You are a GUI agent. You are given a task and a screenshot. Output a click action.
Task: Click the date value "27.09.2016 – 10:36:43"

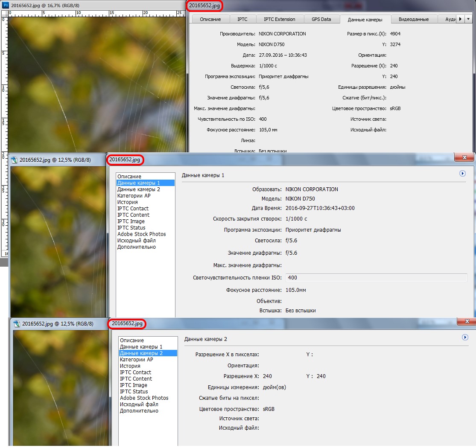283,55
